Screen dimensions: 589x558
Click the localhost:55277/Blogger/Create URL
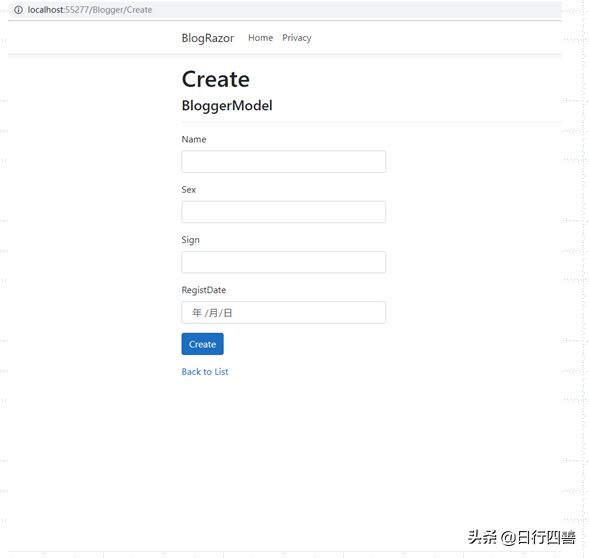coord(90,10)
